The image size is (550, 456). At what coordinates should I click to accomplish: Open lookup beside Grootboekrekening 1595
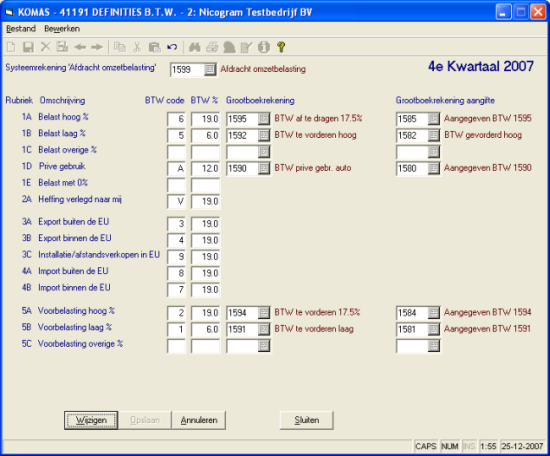point(264,119)
